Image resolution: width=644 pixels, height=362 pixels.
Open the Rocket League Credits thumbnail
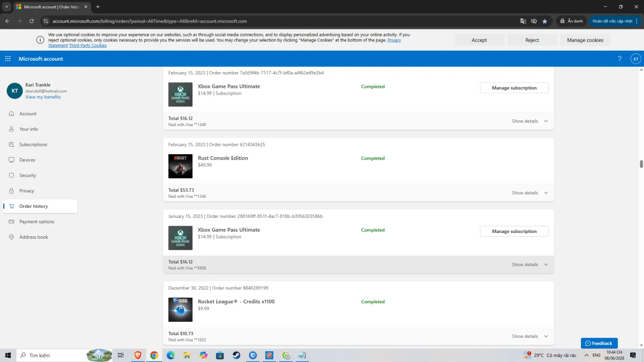(180, 310)
